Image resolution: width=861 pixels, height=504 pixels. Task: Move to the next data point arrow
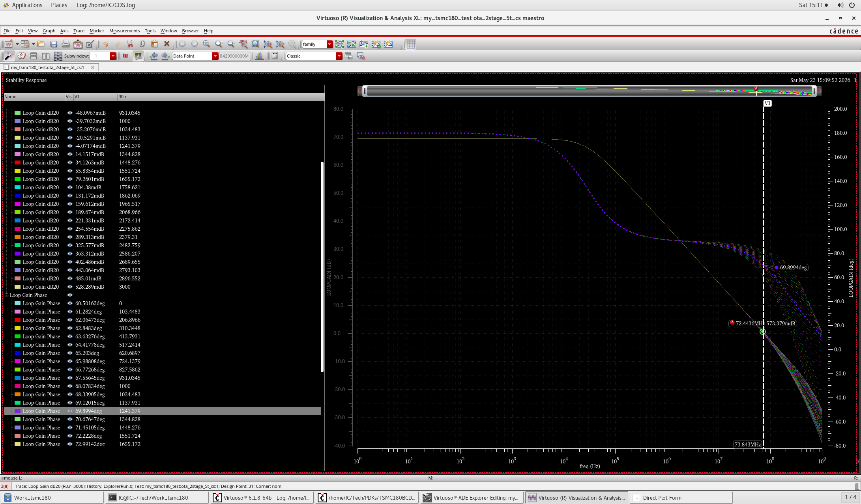click(165, 56)
